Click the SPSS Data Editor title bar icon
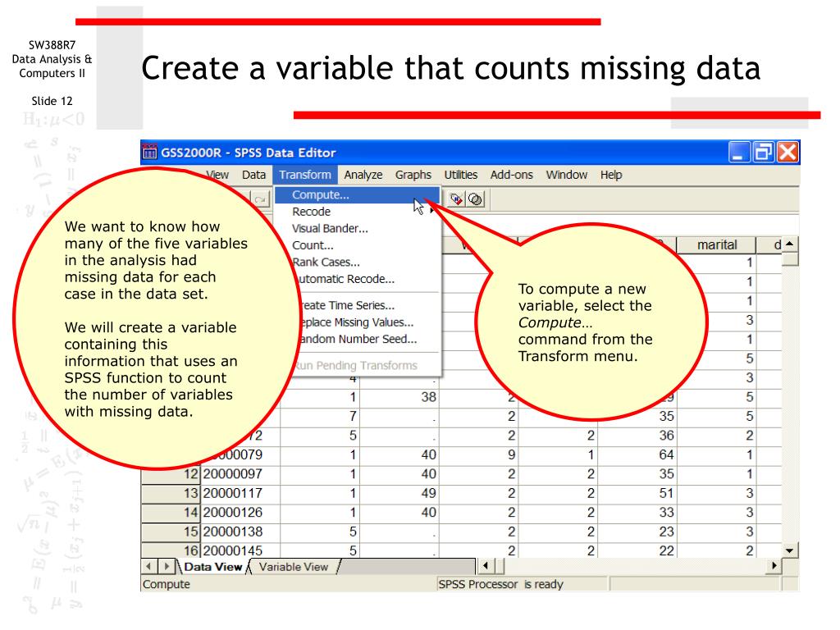The width and height of the screenshot is (840, 630). 150,152
